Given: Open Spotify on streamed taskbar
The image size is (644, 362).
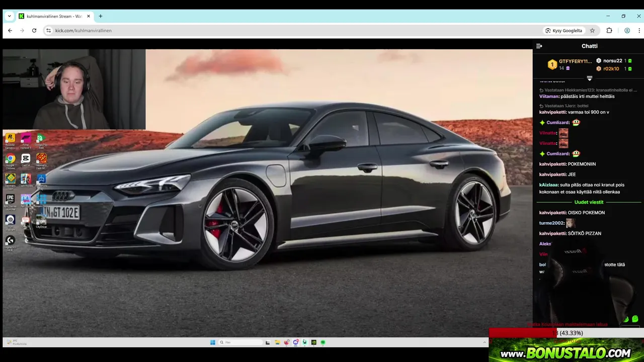Looking at the screenshot, I should (x=323, y=342).
